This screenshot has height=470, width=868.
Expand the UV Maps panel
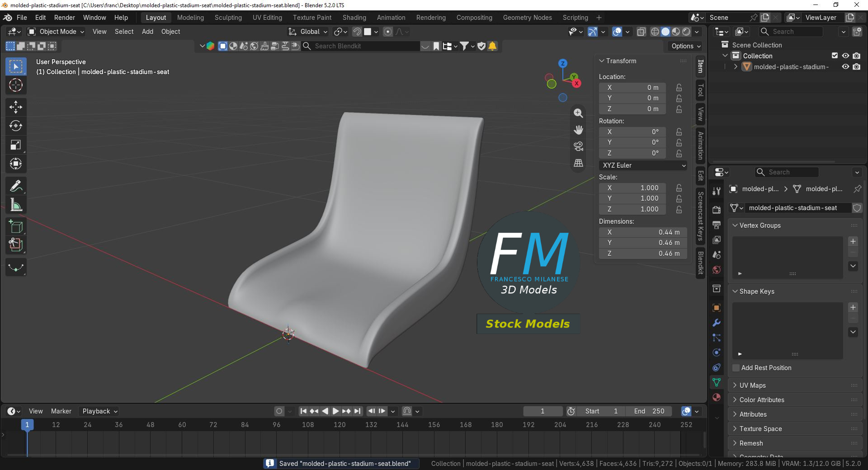(735, 385)
